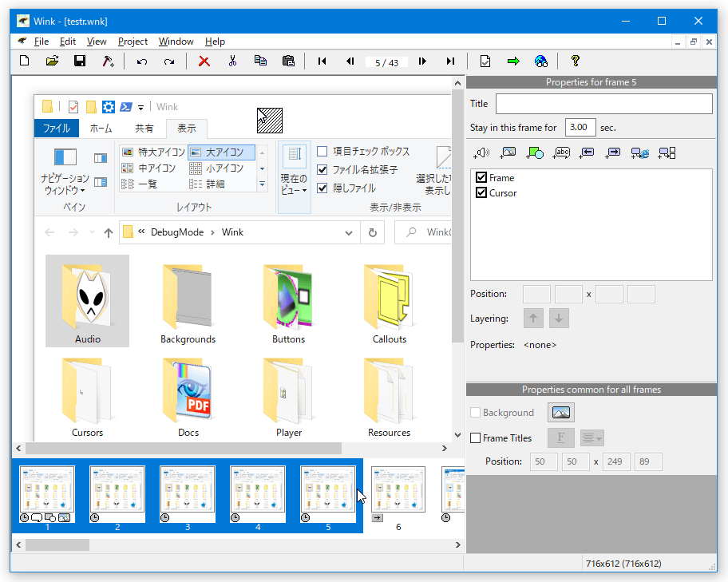This screenshot has height=582, width=728.
Task: Choose a background image with the picture button
Action: point(561,413)
